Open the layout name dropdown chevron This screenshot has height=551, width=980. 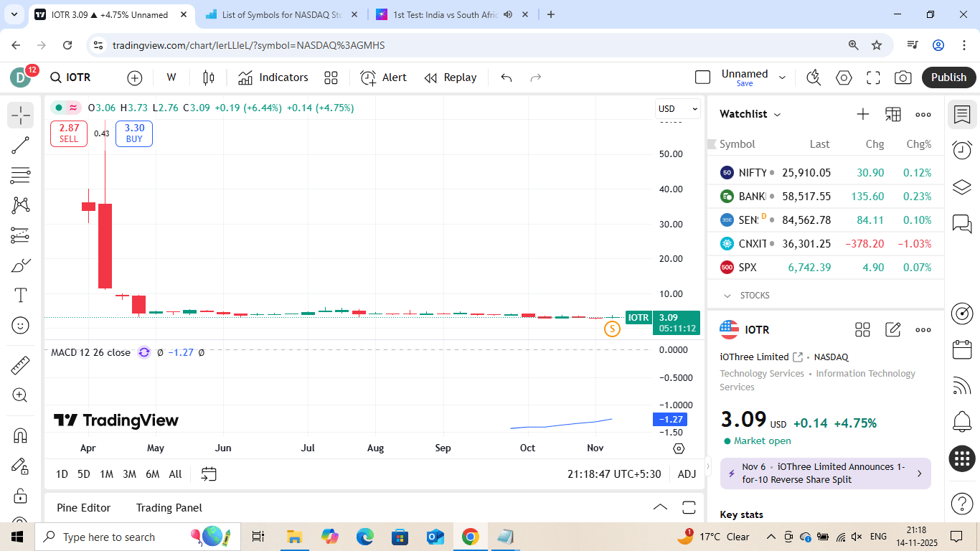tap(782, 77)
